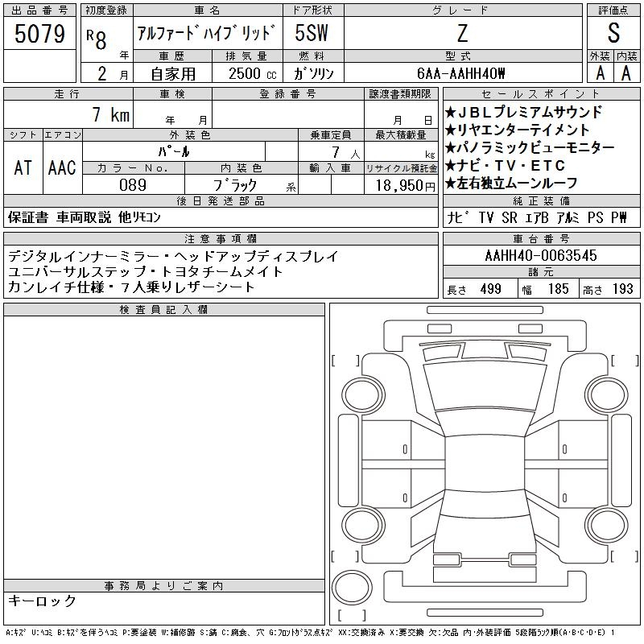This screenshot has width=644, height=644.
Task: Click the star beside リヤエンターテイメント
Action: (451, 130)
